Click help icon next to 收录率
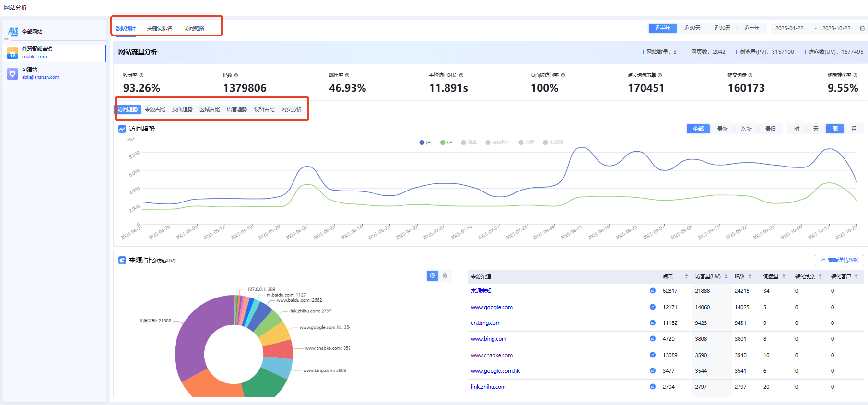This screenshot has width=868, height=405. pos(141,75)
